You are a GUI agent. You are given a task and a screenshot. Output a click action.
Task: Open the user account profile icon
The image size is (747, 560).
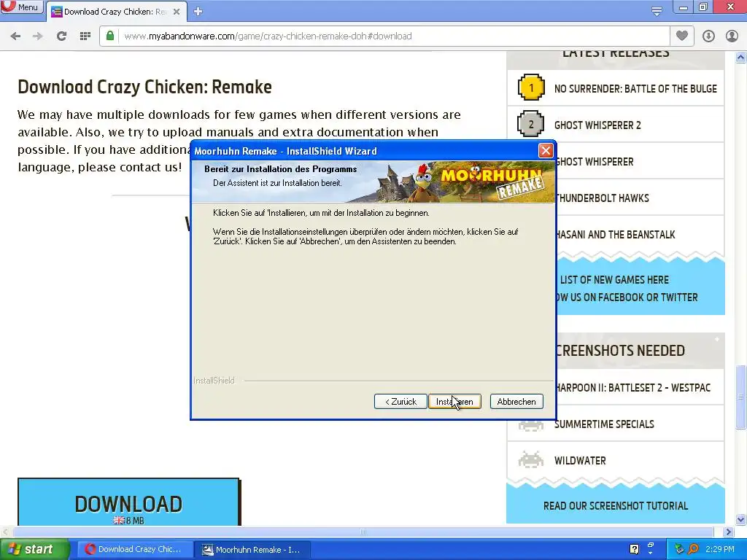click(x=732, y=36)
